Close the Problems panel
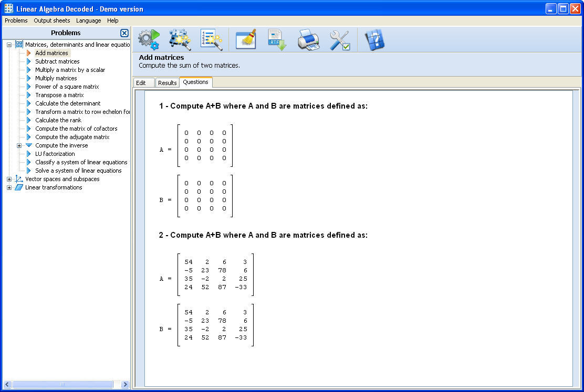This screenshot has height=392, width=584. (124, 33)
